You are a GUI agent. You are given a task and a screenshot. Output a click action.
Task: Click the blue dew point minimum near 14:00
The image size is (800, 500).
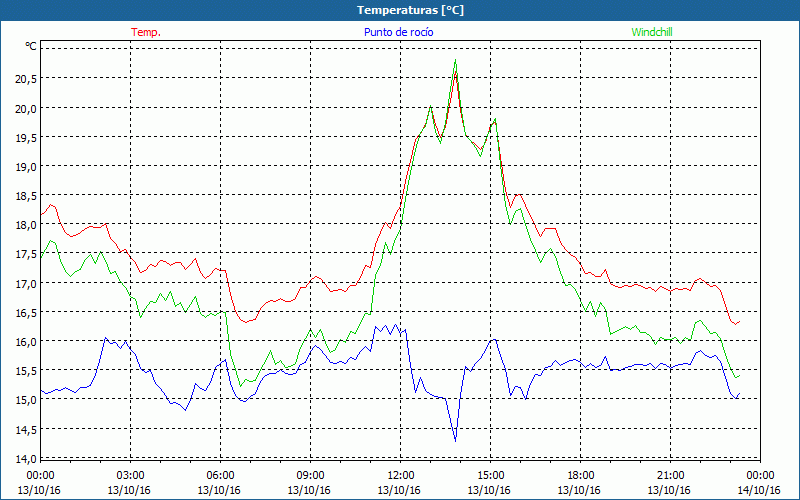pyautogui.click(x=455, y=440)
